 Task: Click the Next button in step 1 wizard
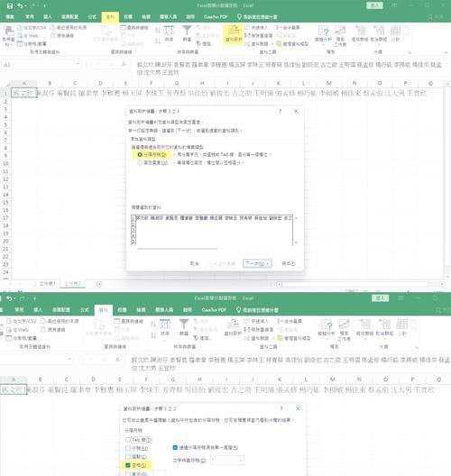(257, 263)
